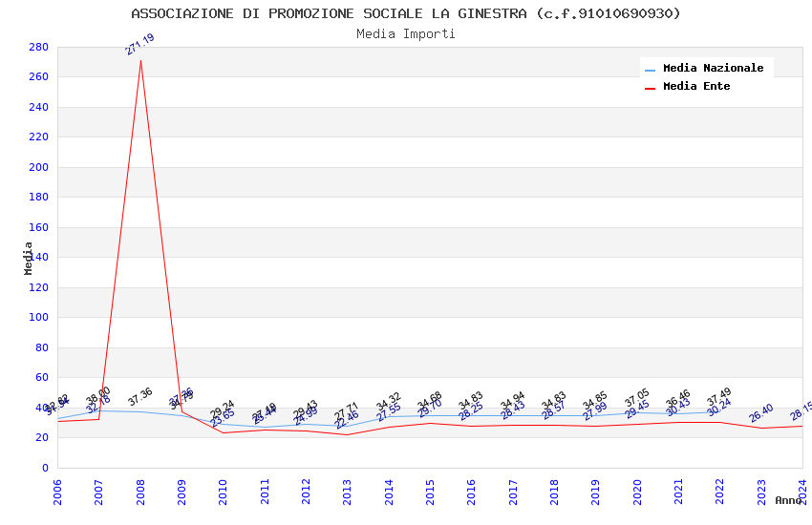The width and height of the screenshot is (812, 525).
Task: Click the red Media Ente legend swatch
Action: click(650, 88)
